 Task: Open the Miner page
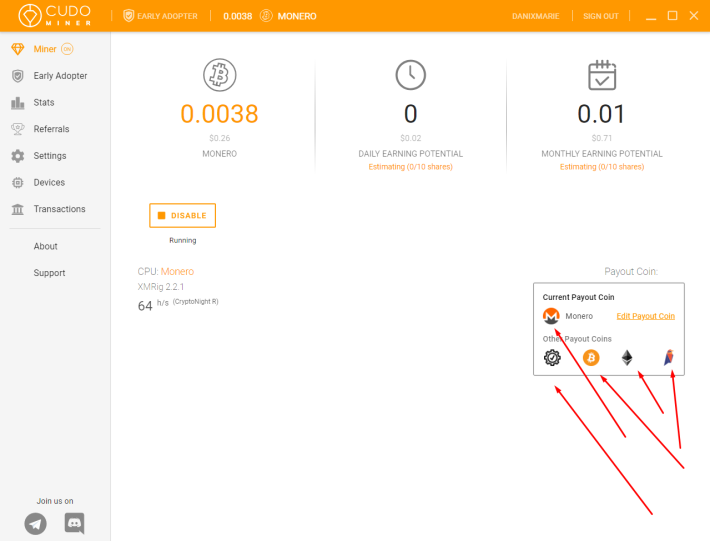(x=45, y=49)
